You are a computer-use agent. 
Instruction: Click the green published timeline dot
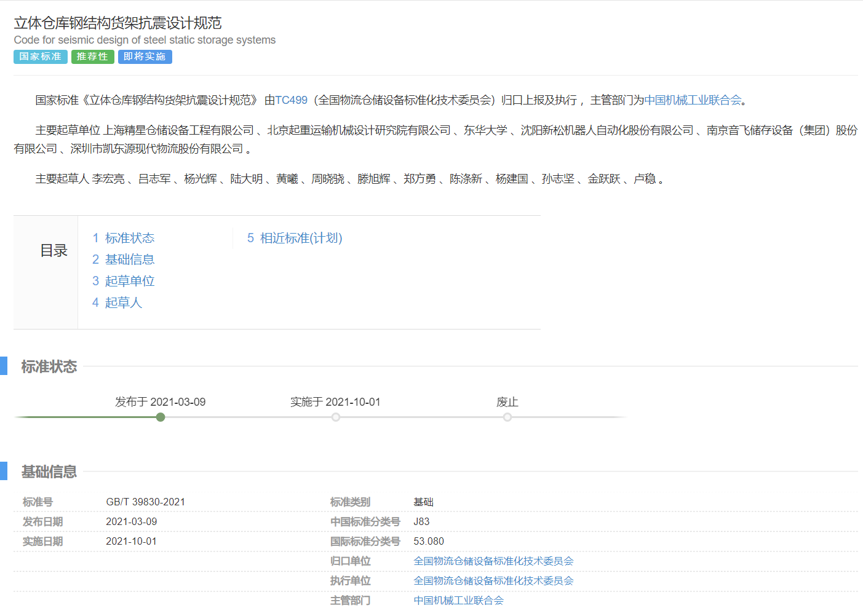coord(161,417)
